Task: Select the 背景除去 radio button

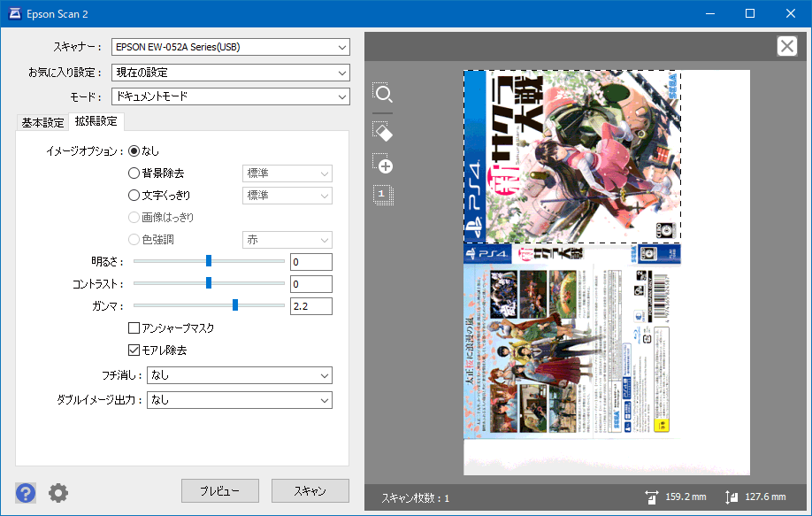Action: (134, 173)
